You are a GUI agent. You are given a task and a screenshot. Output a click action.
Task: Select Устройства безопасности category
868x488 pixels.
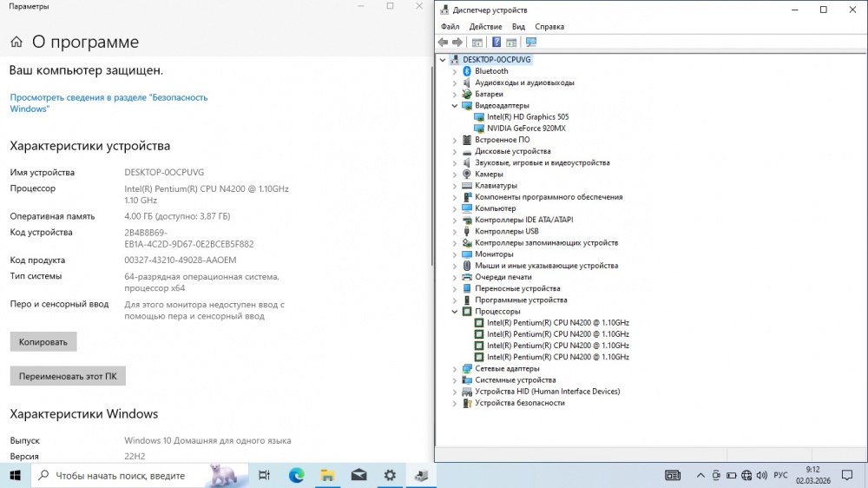tap(520, 403)
